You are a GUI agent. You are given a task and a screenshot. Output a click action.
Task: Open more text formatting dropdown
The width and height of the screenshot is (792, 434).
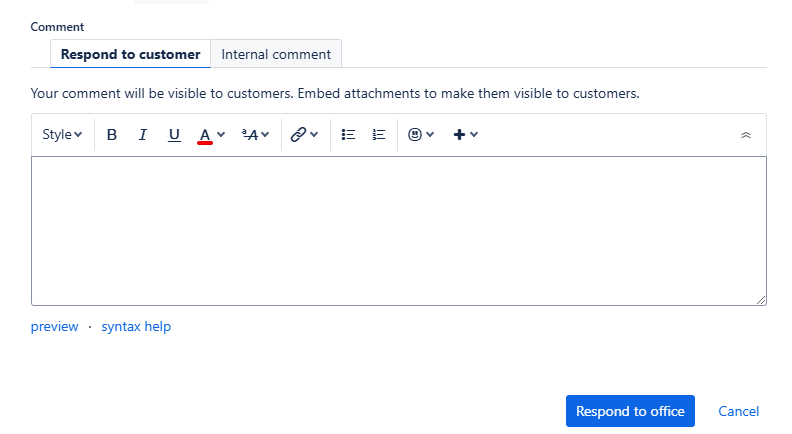[256, 135]
